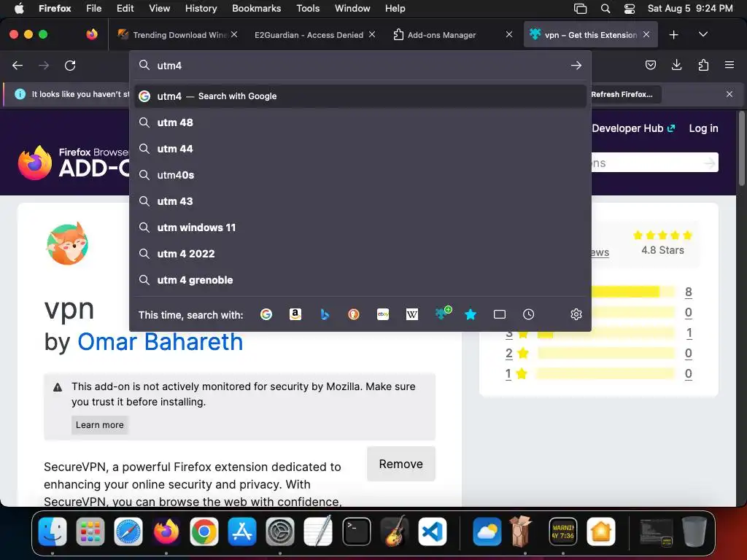The width and height of the screenshot is (747, 560).
Task: Open the Downloads panel
Action: 676,65
